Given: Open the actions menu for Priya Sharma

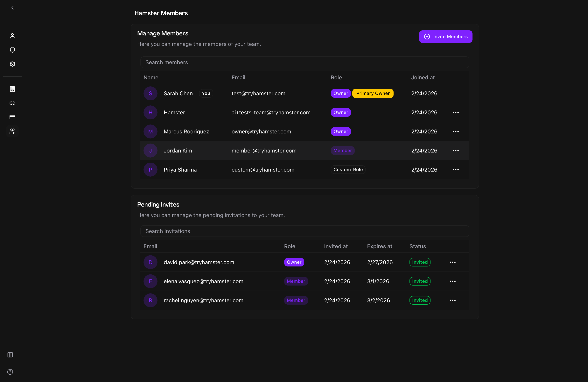Looking at the screenshot, I should pos(456,169).
